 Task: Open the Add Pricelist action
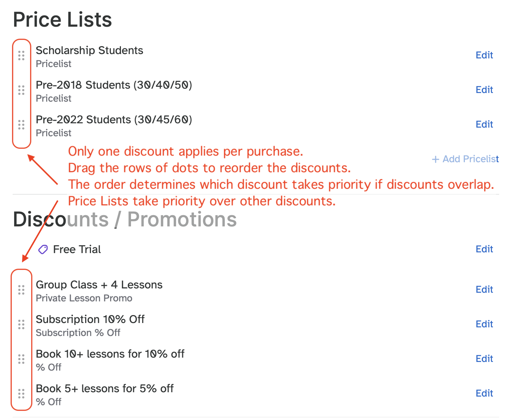coord(465,159)
